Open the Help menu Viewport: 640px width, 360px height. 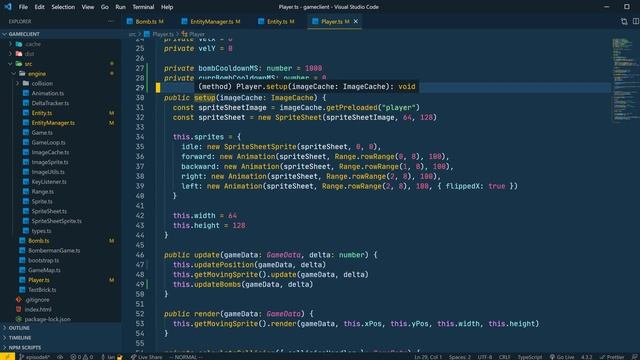(x=167, y=7)
